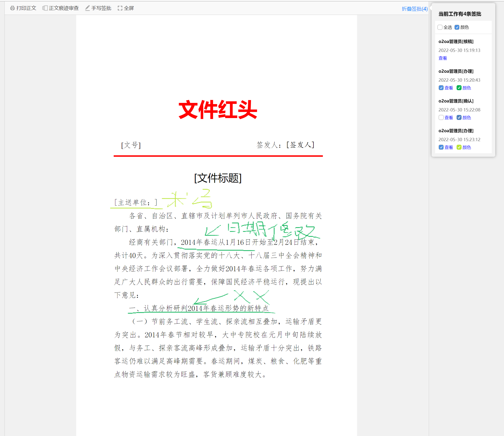Uncheck the top 颜色 checkbox beside 全选
The image size is (504, 436).
[457, 27]
